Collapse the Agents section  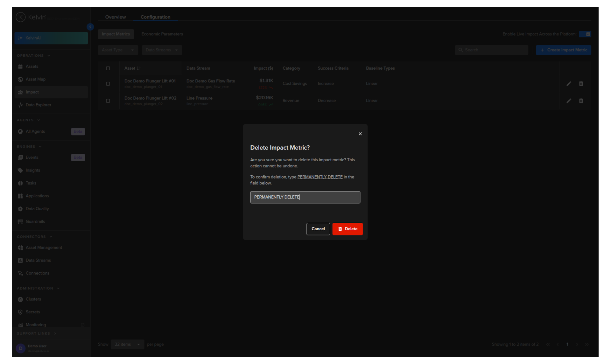pos(28,120)
